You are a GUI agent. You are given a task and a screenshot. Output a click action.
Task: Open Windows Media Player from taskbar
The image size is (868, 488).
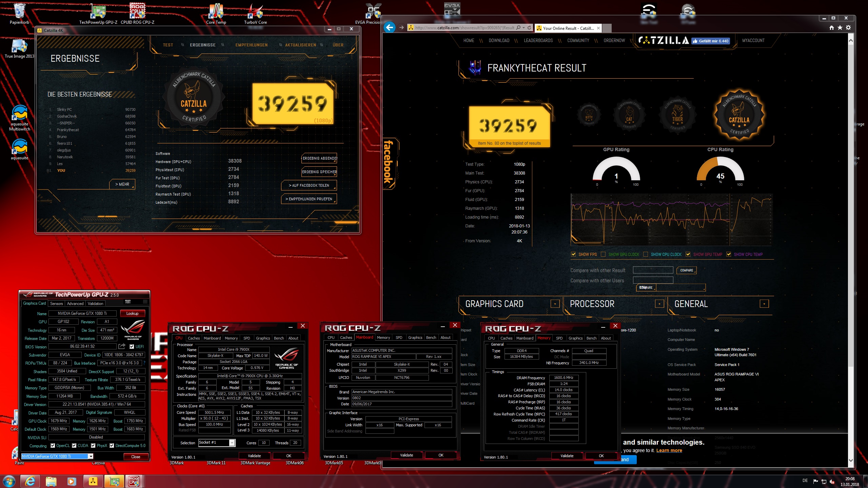72,481
